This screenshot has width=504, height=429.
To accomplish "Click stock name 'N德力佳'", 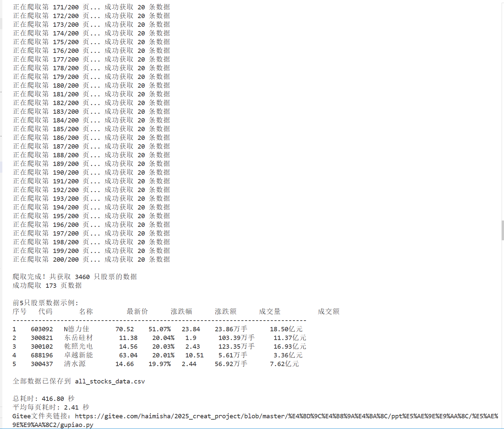I will pyautogui.click(x=77, y=329).
